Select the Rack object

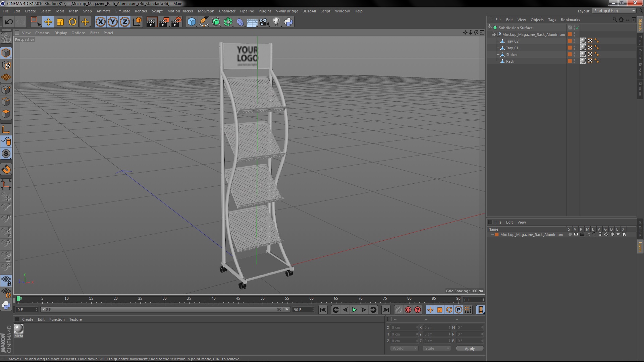point(510,61)
